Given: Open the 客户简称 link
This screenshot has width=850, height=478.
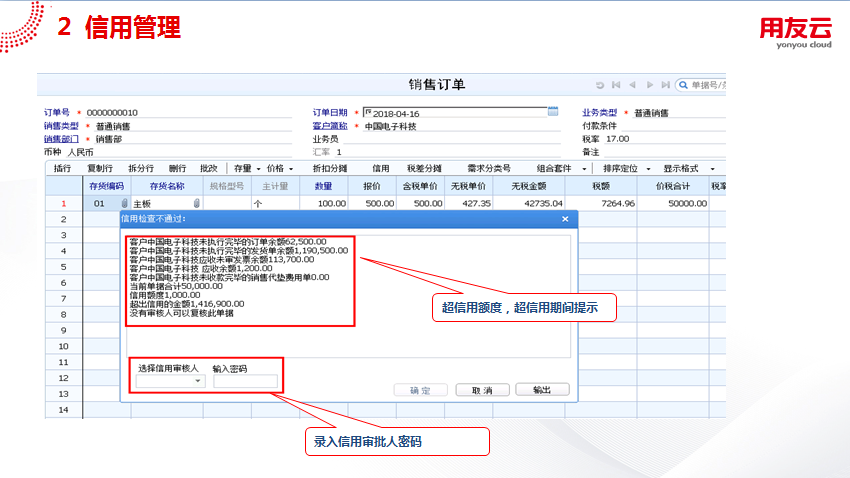Looking at the screenshot, I should tap(330, 126).
